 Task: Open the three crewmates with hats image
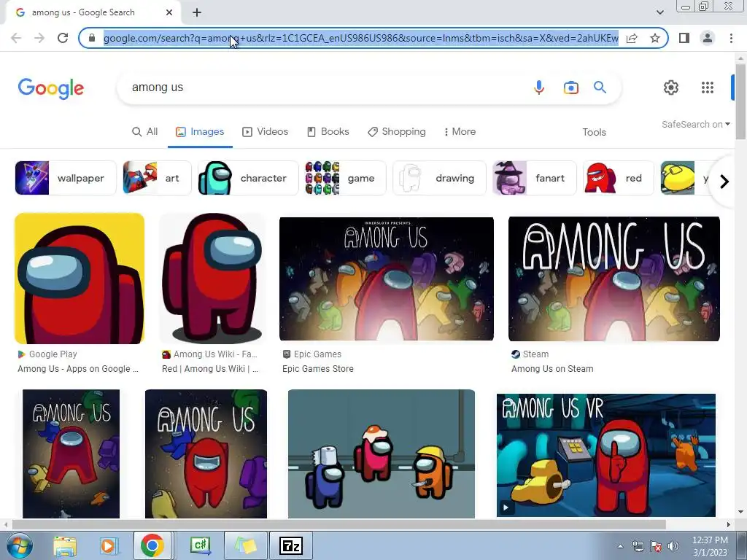[382, 454]
